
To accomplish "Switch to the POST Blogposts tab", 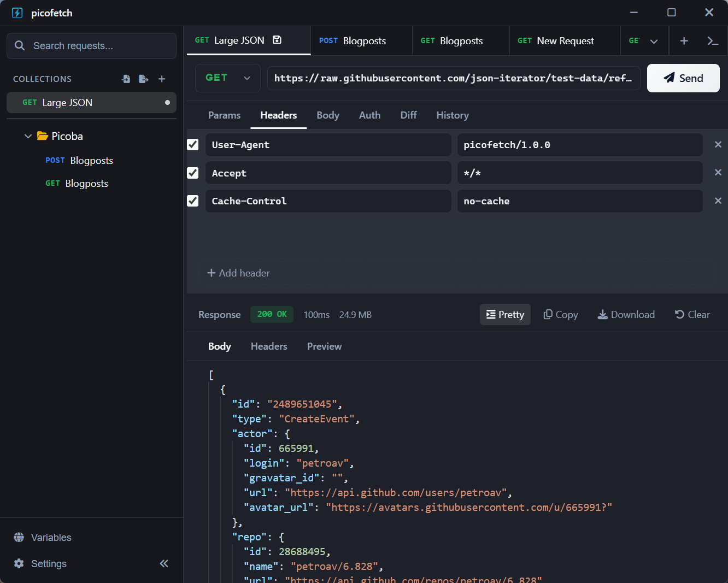I will 361,41.
